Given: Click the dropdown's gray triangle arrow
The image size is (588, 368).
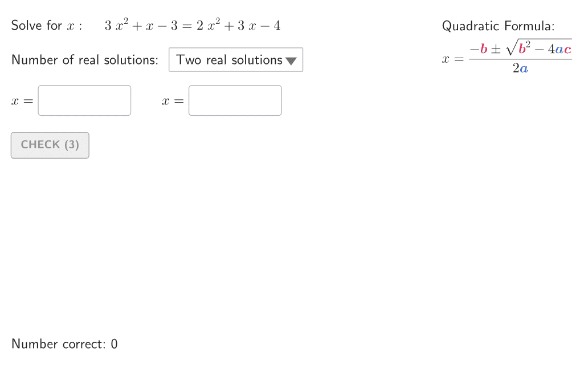Looking at the screenshot, I should 291,61.
